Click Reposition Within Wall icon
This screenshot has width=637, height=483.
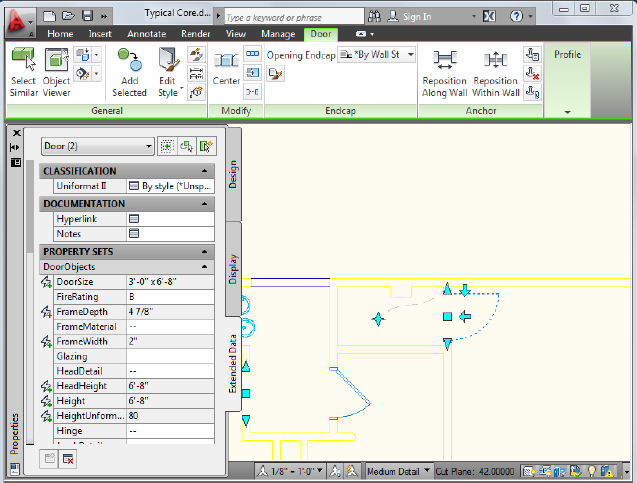(496, 62)
